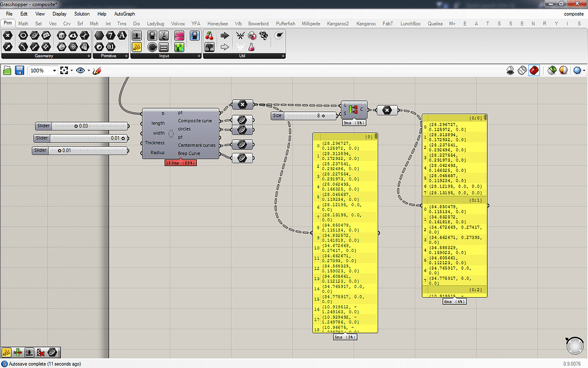Screen dimensions: 588x368
Task: Toggle the preview eye icon on canvas toolbar
Action: click(80, 70)
